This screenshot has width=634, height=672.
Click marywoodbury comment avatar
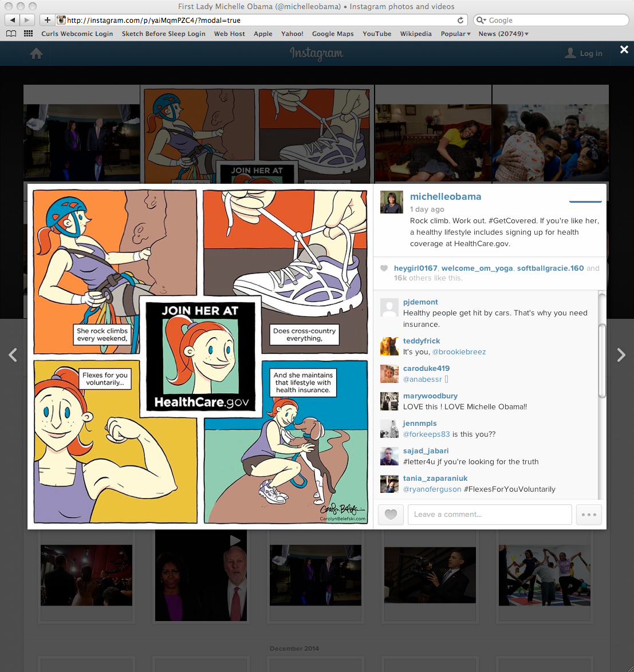click(389, 401)
